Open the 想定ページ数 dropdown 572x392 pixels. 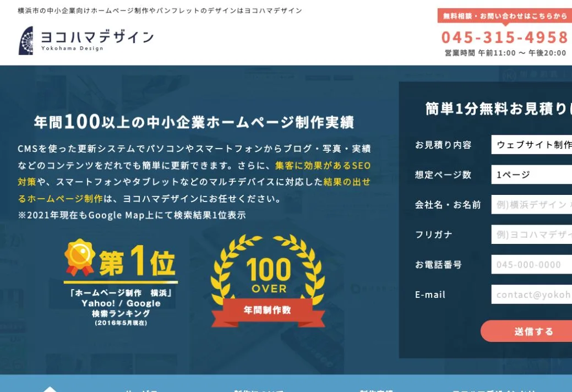tap(531, 175)
